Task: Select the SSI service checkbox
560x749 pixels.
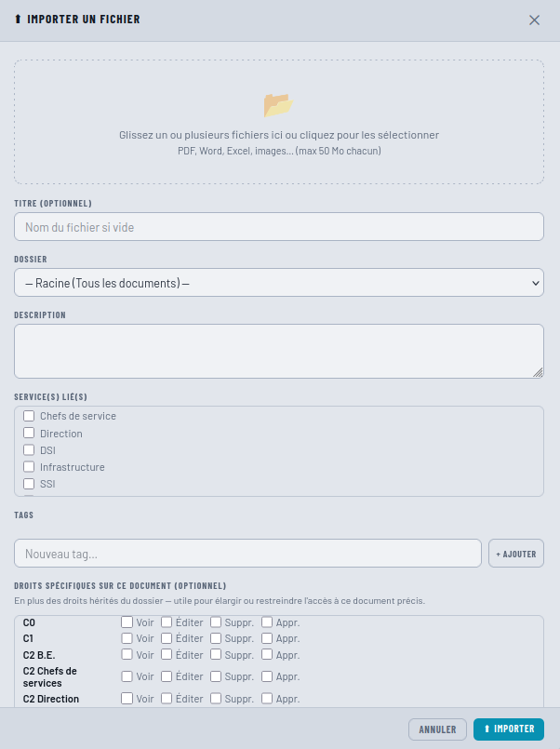Action: click(29, 484)
